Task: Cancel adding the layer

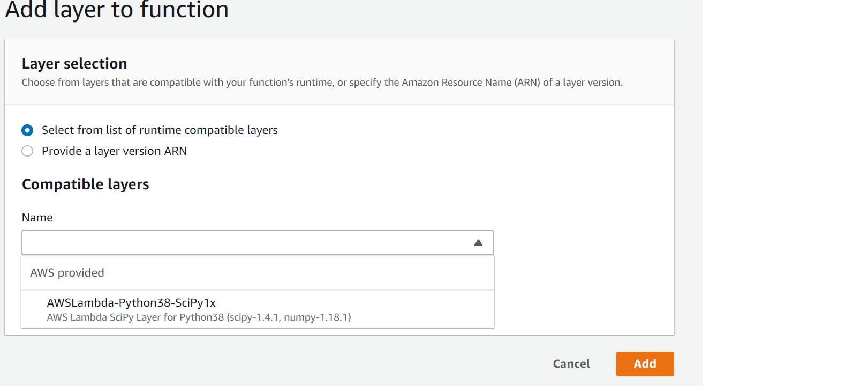Action: click(x=571, y=364)
